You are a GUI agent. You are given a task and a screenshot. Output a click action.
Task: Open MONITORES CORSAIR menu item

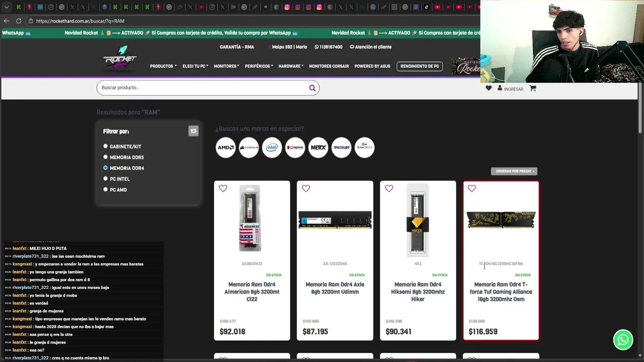(x=329, y=66)
